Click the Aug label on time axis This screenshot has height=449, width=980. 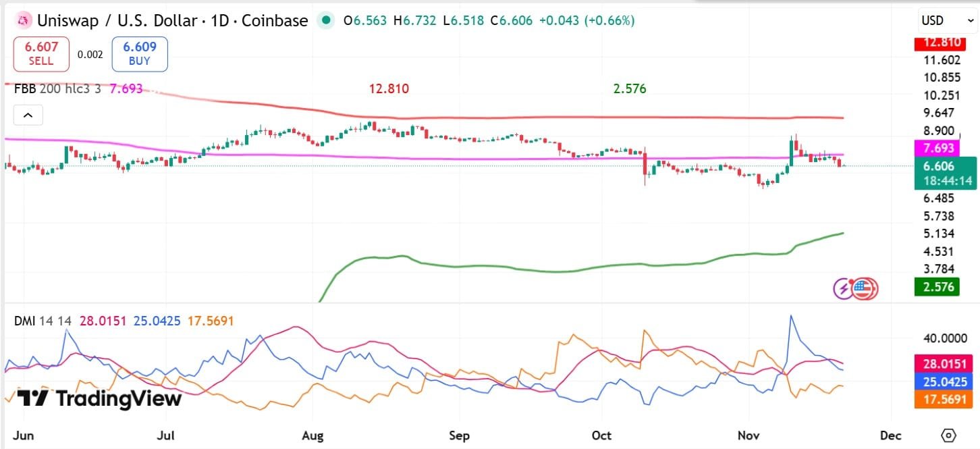tap(312, 435)
